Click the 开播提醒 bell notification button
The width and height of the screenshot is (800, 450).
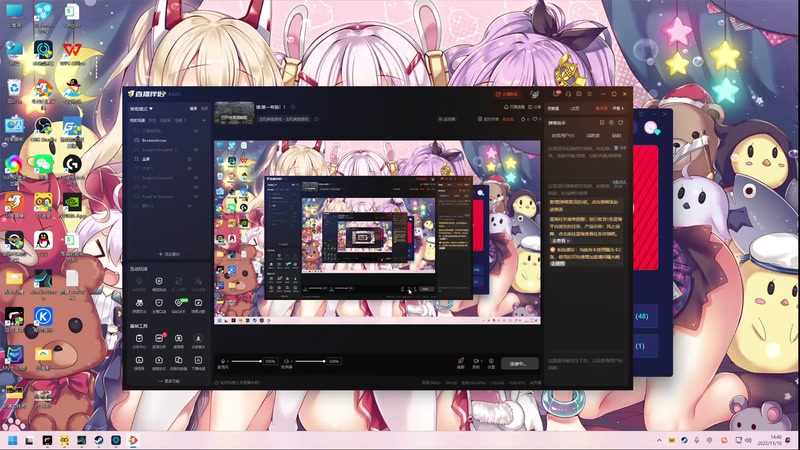(x=514, y=107)
